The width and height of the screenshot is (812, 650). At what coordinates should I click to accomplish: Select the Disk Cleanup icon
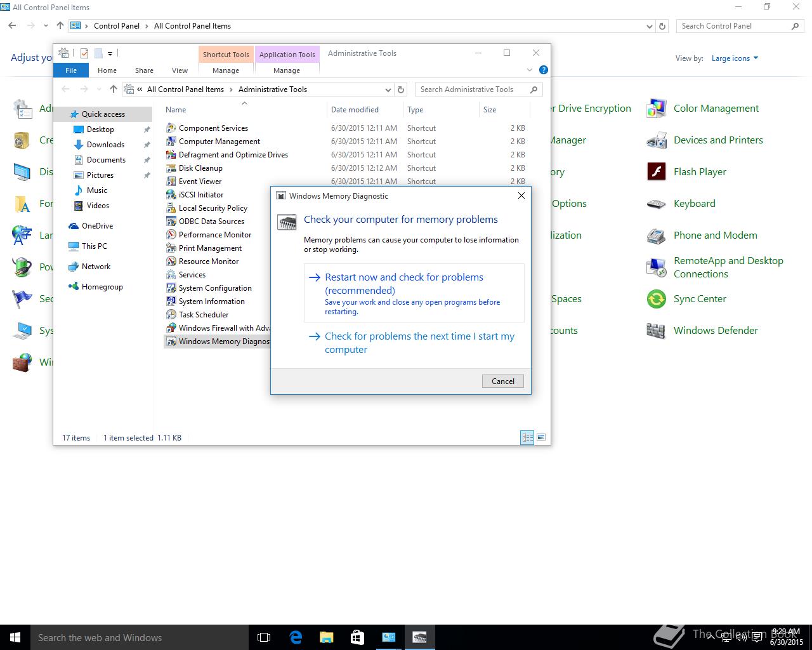[171, 168]
